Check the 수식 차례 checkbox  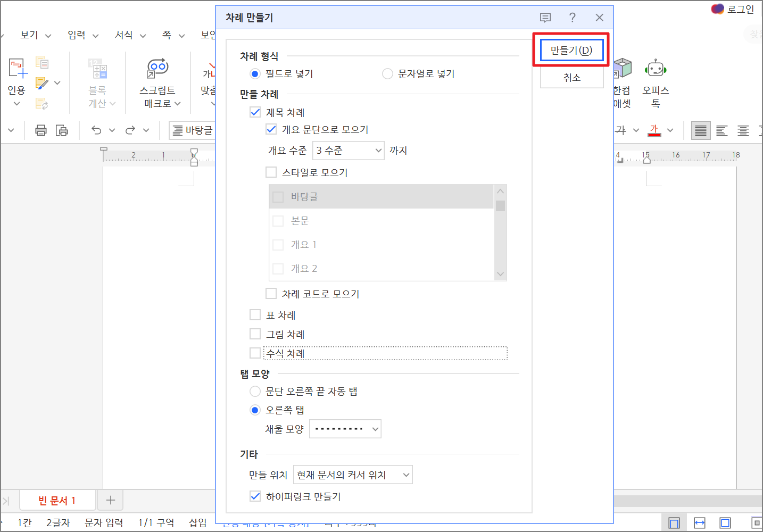tap(255, 353)
